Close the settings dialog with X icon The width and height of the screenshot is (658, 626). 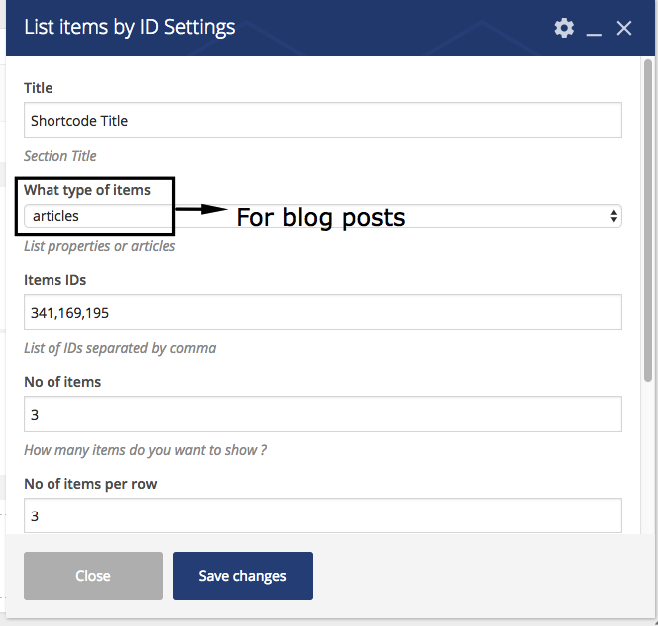click(x=624, y=29)
